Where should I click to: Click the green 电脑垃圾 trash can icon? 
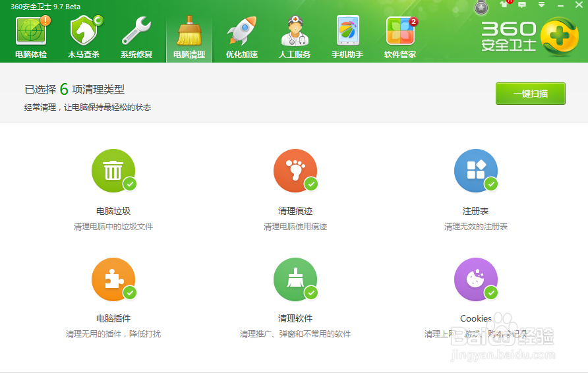tap(113, 171)
